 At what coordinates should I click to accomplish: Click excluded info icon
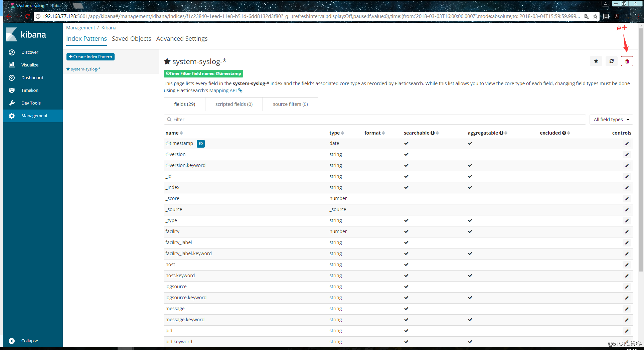coord(564,133)
